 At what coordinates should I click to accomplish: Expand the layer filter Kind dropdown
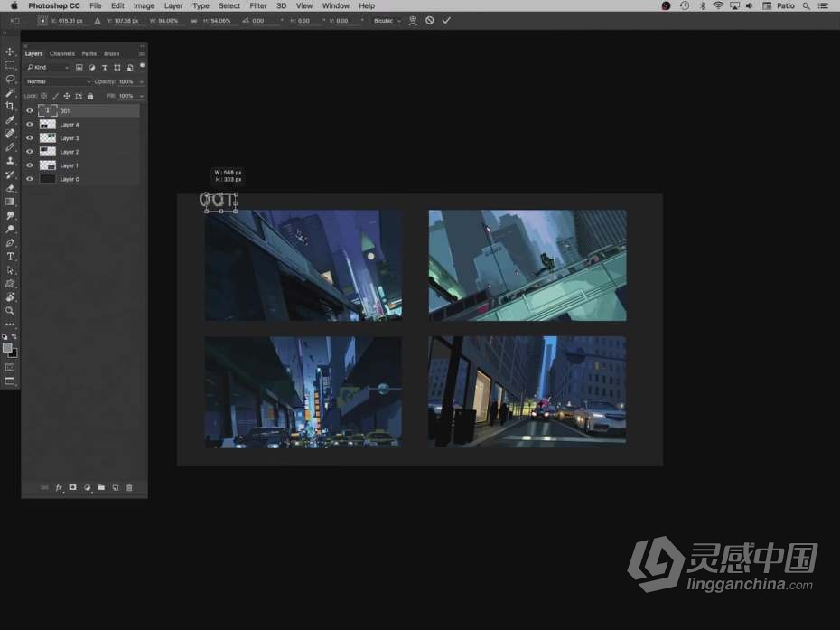coord(48,67)
